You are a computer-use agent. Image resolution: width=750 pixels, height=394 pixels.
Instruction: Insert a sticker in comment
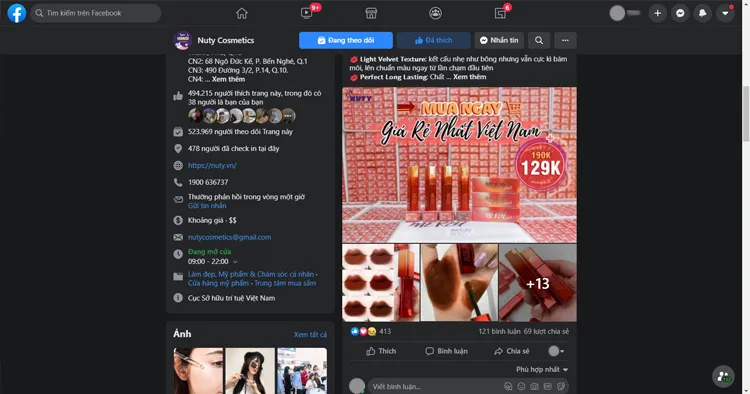[561, 386]
